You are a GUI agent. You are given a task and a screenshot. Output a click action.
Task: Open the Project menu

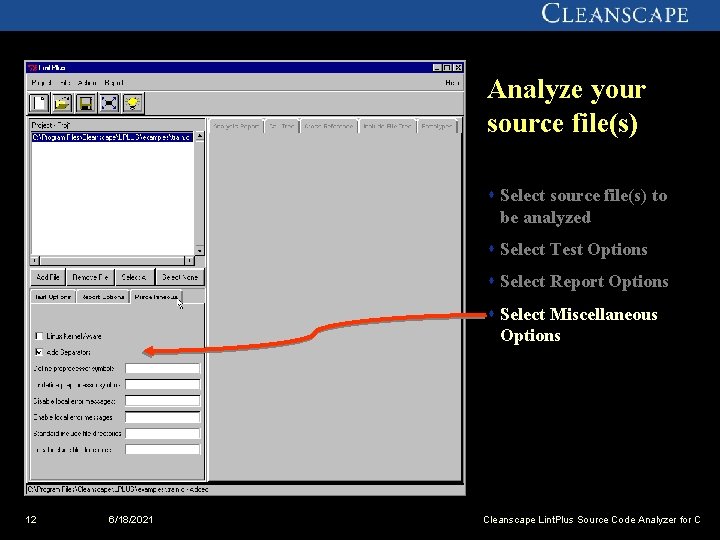pyautogui.click(x=41, y=83)
